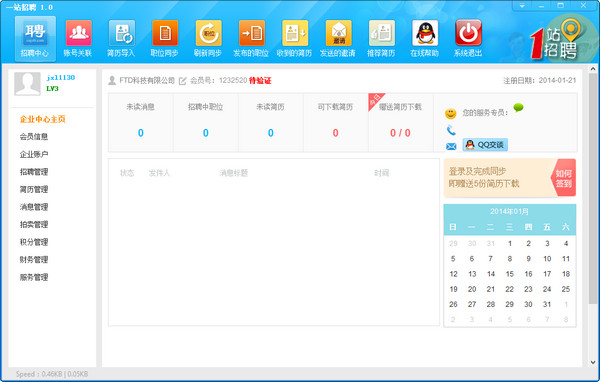Open the 账号关联 account link icon
Image resolution: width=600 pixels, height=382 pixels.
(78, 33)
